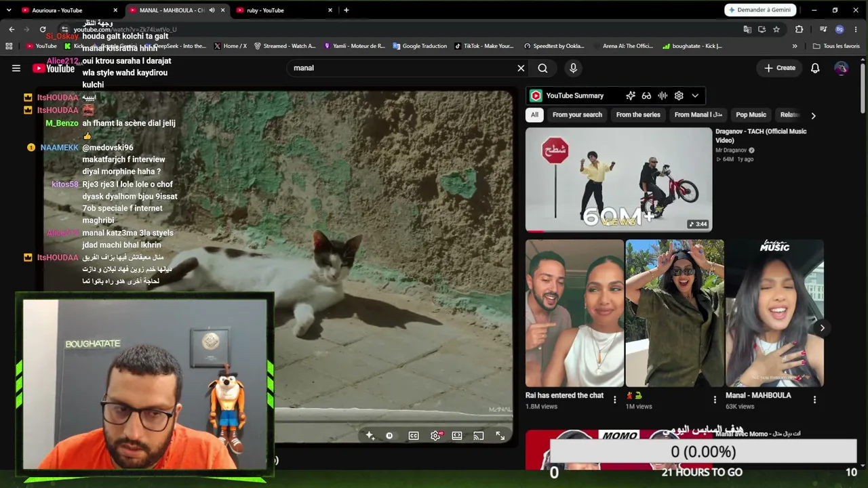Cast the video with the player cast icon
Image resolution: width=868 pixels, height=488 pixels.
(479, 436)
